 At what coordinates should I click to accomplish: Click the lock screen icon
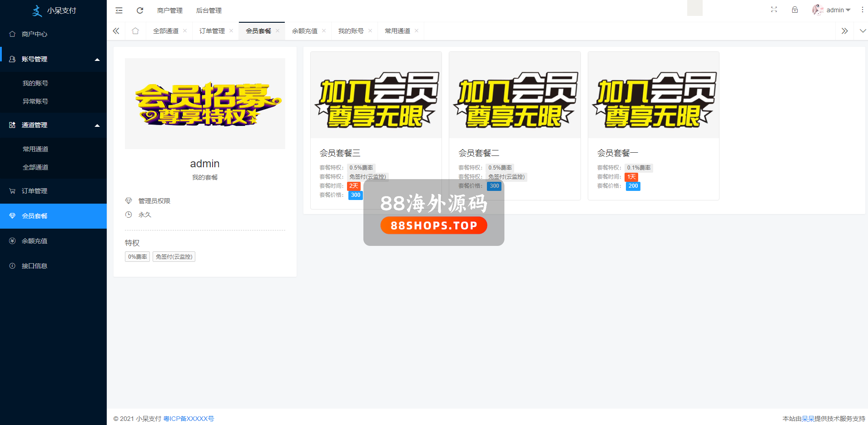795,10
